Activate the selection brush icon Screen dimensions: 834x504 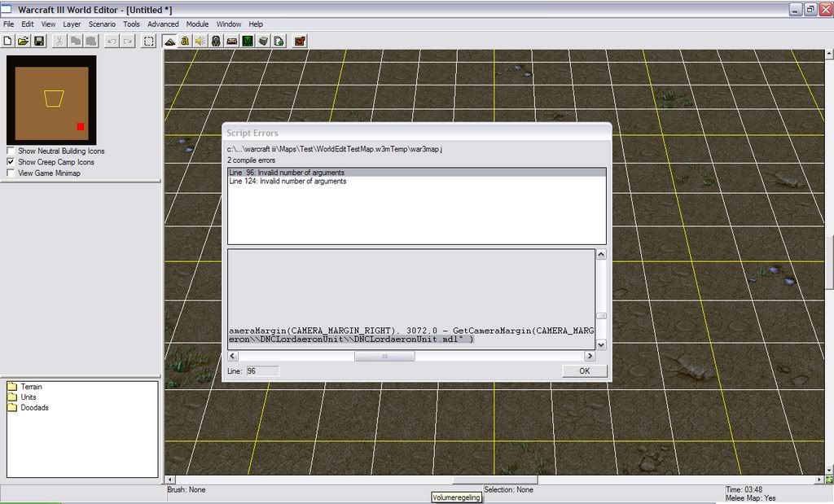click(149, 41)
